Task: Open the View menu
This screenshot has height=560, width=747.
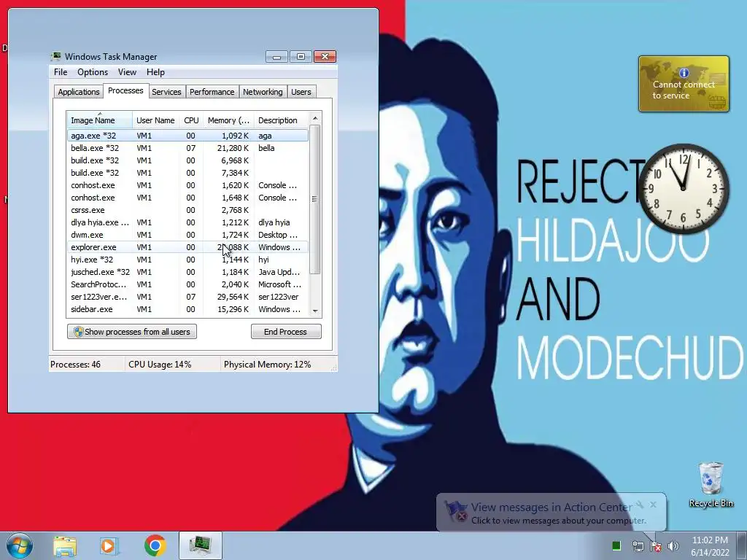Action: [x=127, y=72]
